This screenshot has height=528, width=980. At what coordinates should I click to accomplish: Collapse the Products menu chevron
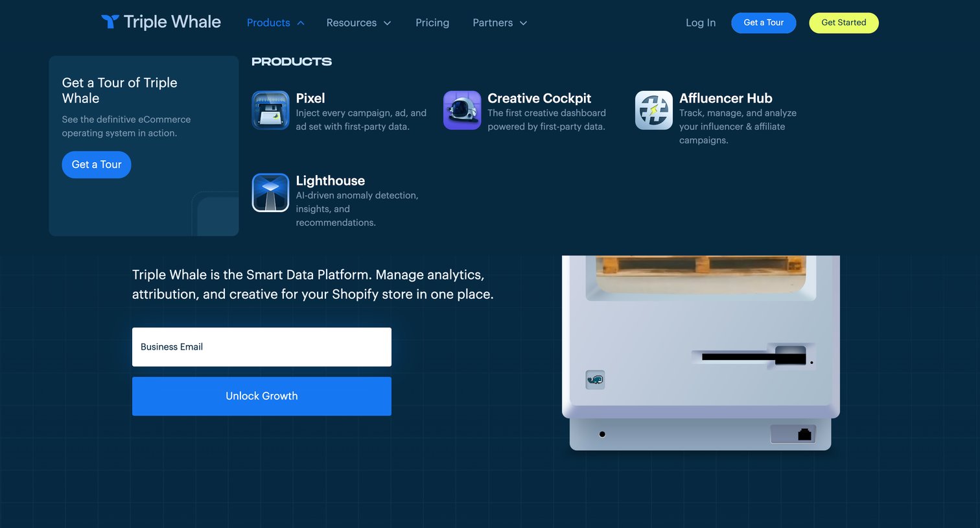301,23
